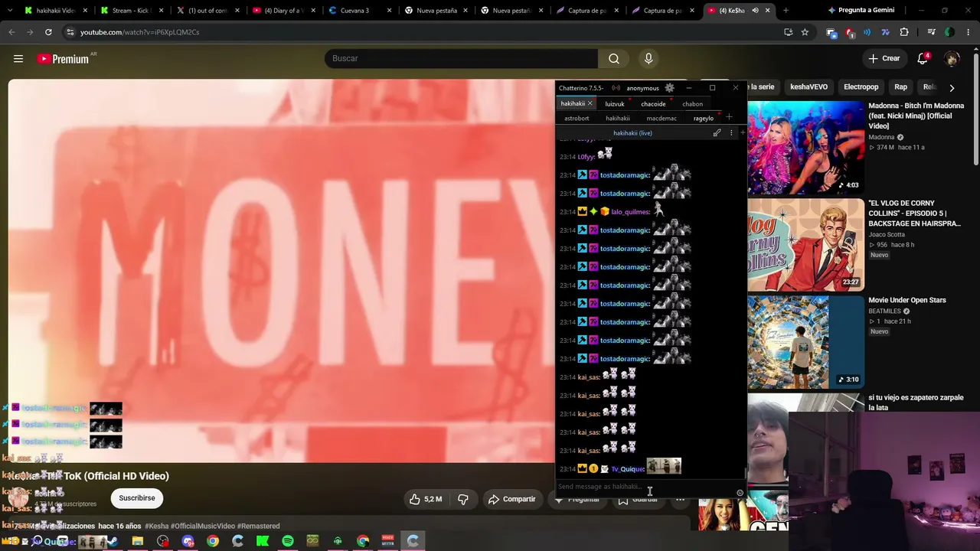Select the chabon Chatterino tab
Viewport: 980px width, 551px height.
pos(693,104)
